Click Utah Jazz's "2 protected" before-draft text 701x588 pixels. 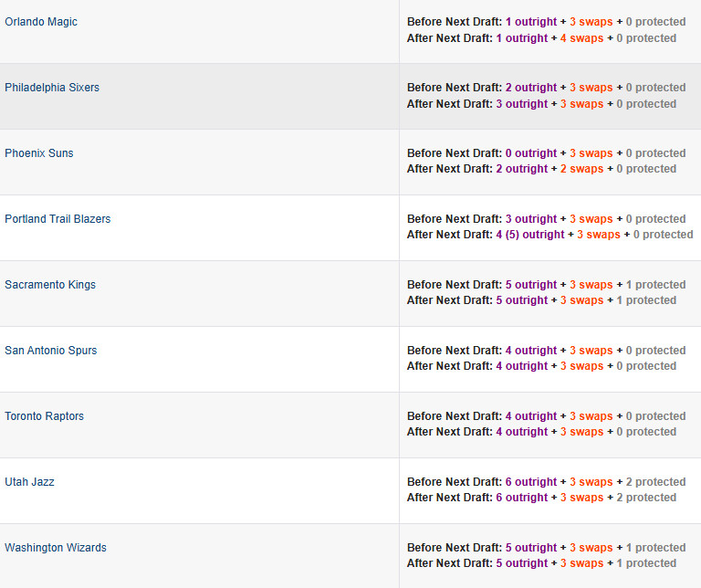[x=655, y=482]
